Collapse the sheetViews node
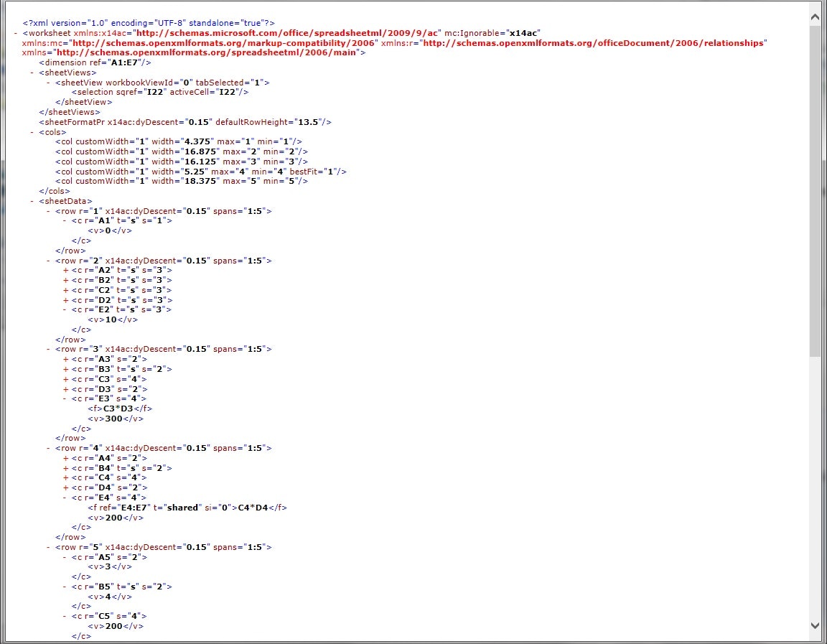The width and height of the screenshot is (827, 644). (x=33, y=73)
